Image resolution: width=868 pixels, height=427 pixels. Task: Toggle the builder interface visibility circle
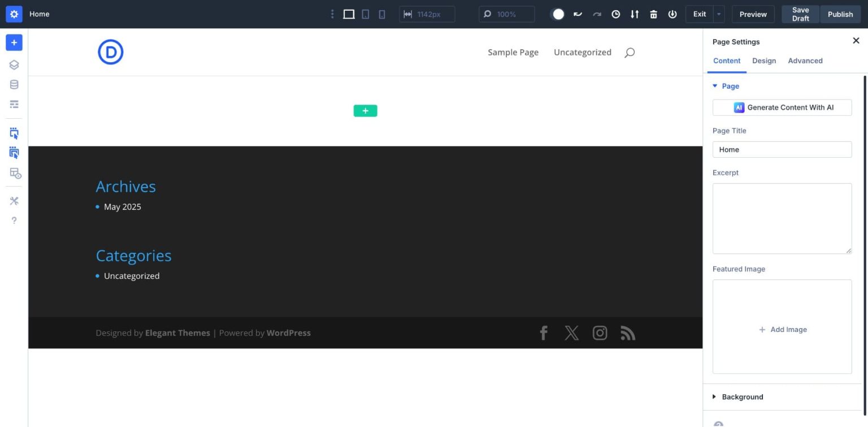(x=557, y=14)
